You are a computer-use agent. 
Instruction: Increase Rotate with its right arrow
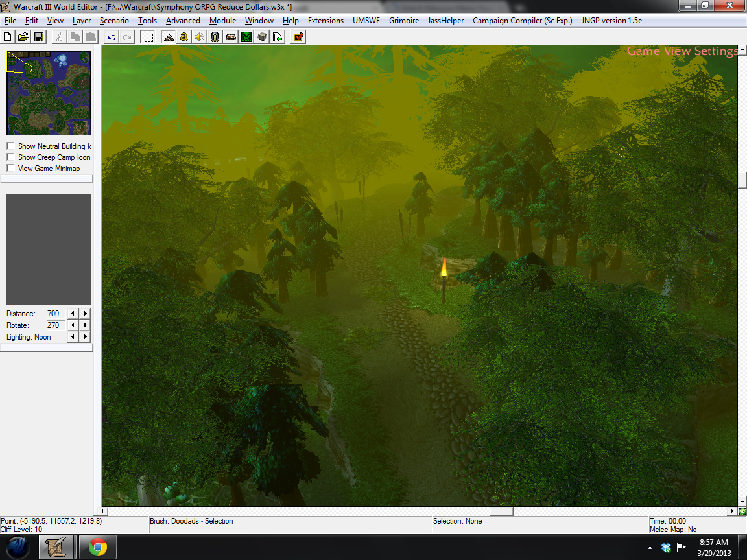coord(86,325)
